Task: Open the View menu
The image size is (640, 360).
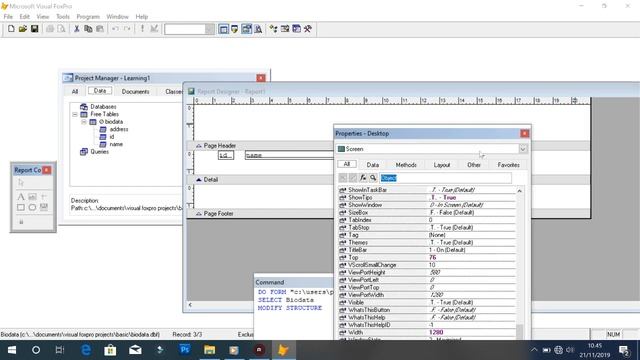Action: click(x=42, y=17)
